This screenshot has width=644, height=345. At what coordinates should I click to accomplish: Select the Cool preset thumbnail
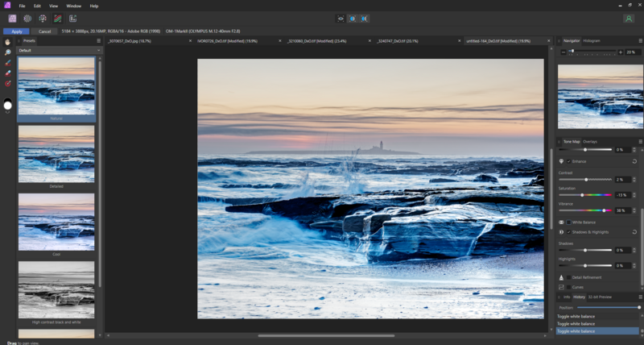[56, 222]
